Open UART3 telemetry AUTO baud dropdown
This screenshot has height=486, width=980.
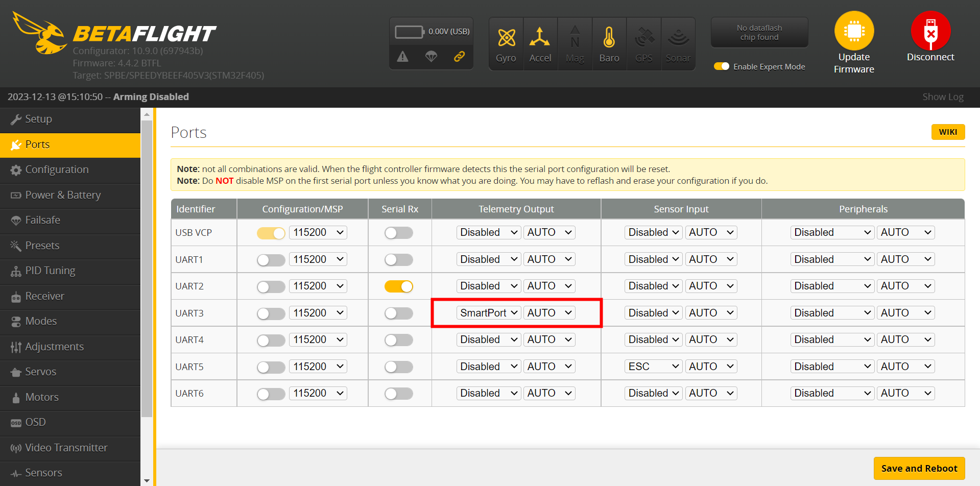click(x=549, y=313)
